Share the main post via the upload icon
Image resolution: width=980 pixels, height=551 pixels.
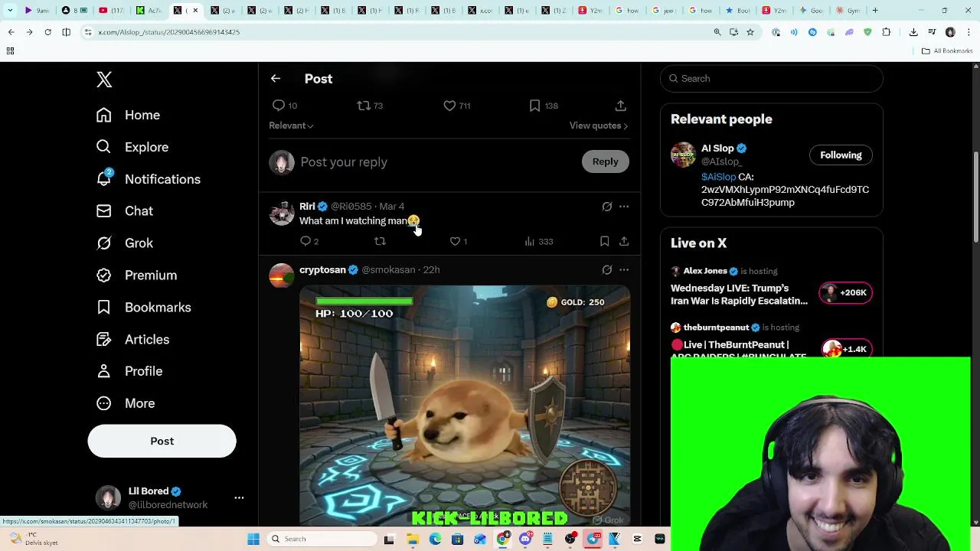click(621, 106)
